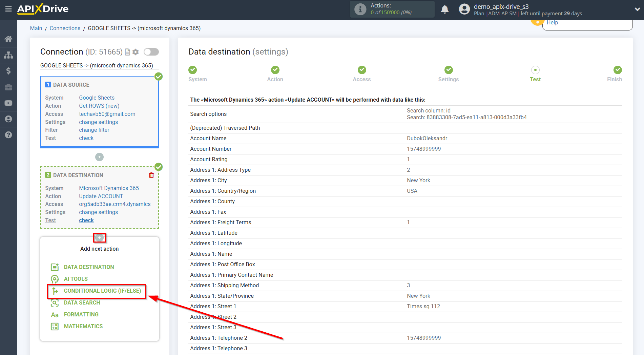Open the hamburger menu
The image size is (644, 355).
tap(8, 9)
